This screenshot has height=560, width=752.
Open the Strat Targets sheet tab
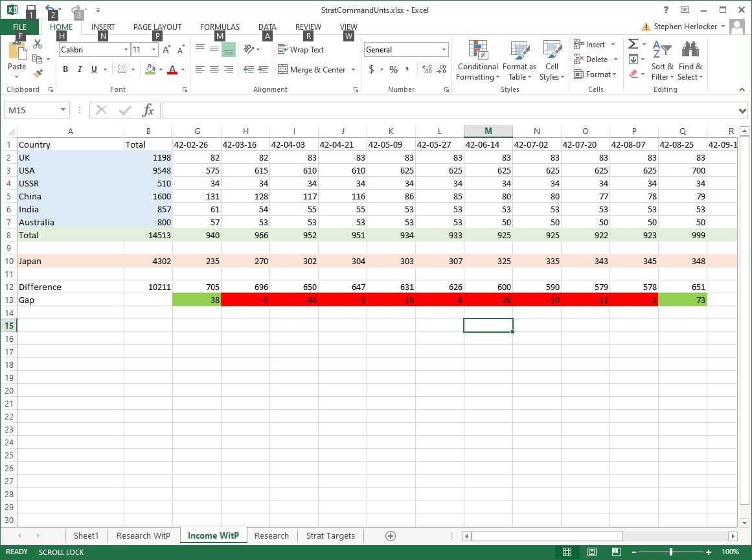coord(330,535)
